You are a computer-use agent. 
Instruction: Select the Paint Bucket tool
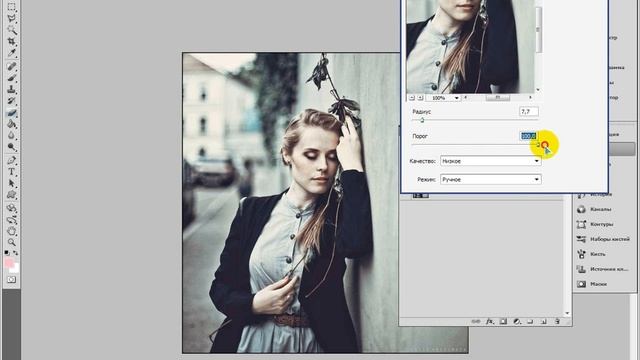[11, 124]
